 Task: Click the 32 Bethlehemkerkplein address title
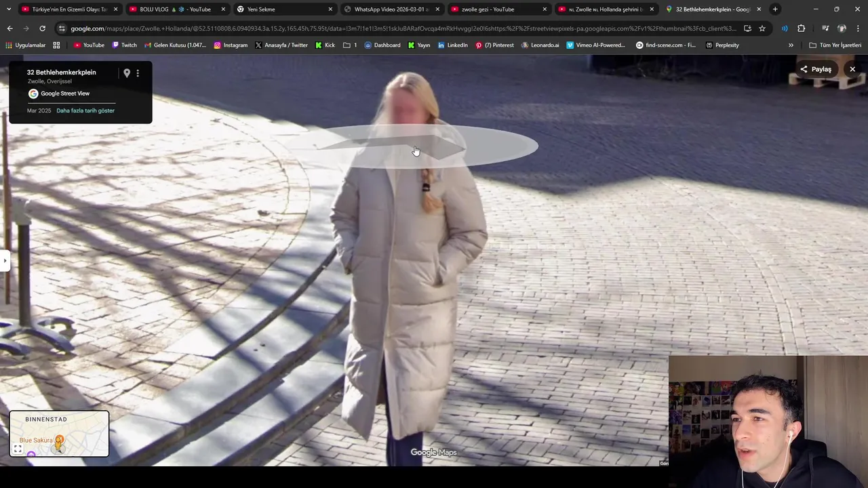click(x=61, y=72)
